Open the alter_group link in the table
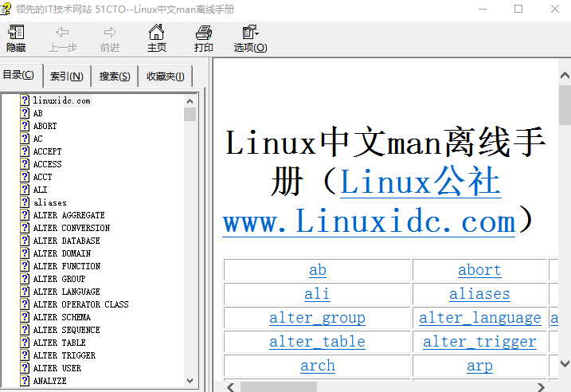The width and height of the screenshot is (571, 392). coord(317,318)
